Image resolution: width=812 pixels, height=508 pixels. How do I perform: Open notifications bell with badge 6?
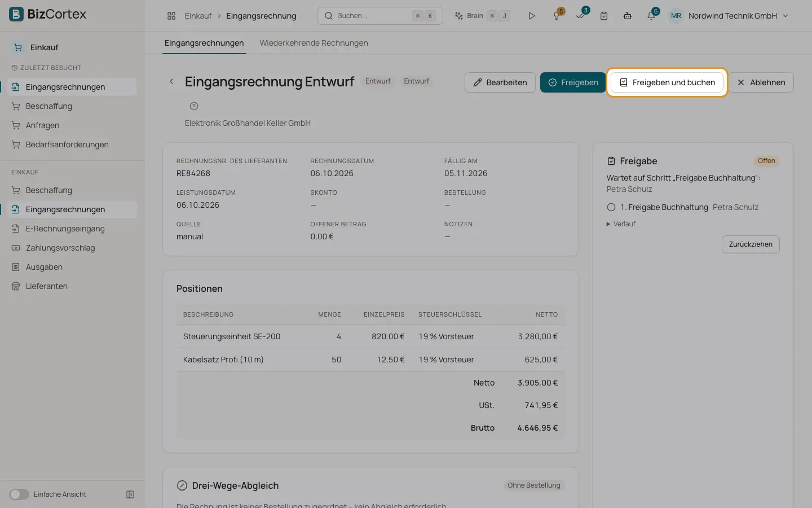tap(651, 15)
